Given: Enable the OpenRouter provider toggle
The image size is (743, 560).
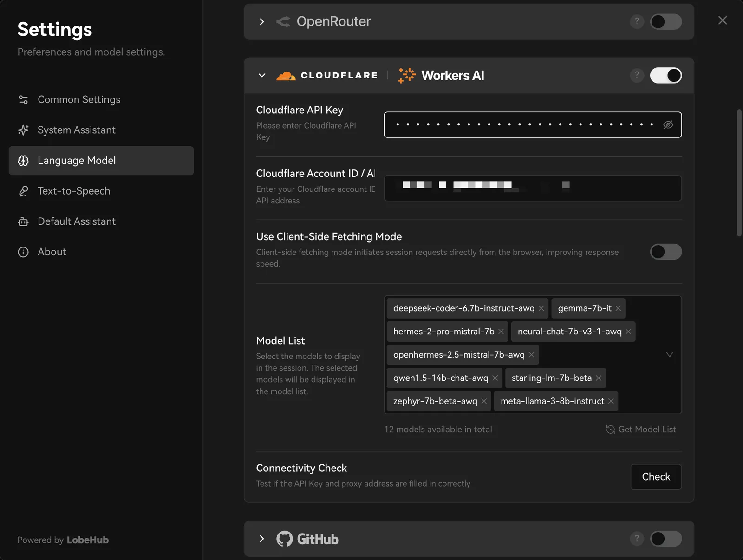Looking at the screenshot, I should point(665,21).
